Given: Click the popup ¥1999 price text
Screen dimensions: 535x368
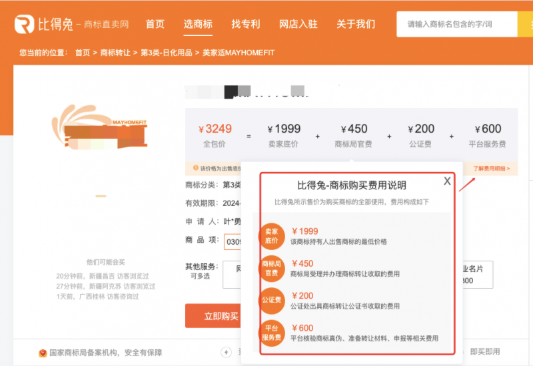Looking at the screenshot, I should [305, 231].
